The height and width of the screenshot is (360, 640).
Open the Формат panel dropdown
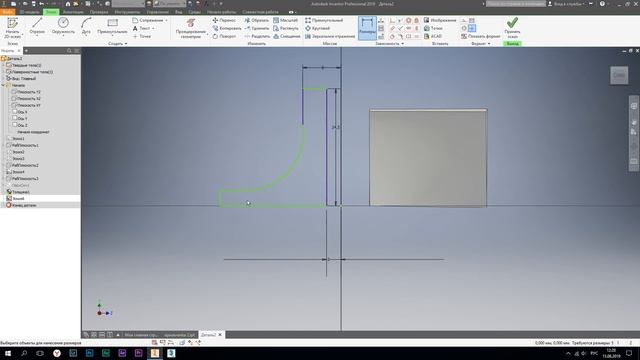pyautogui.click(x=480, y=43)
